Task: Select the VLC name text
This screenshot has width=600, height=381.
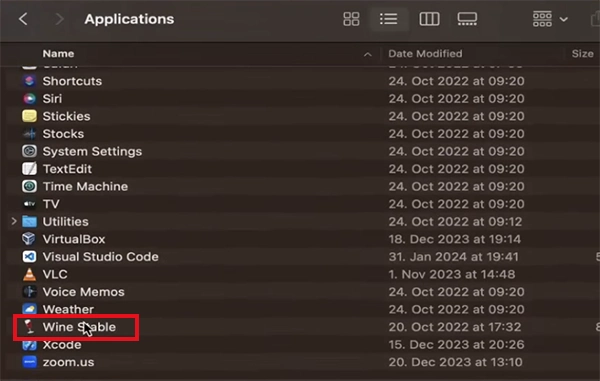Action: coord(55,274)
